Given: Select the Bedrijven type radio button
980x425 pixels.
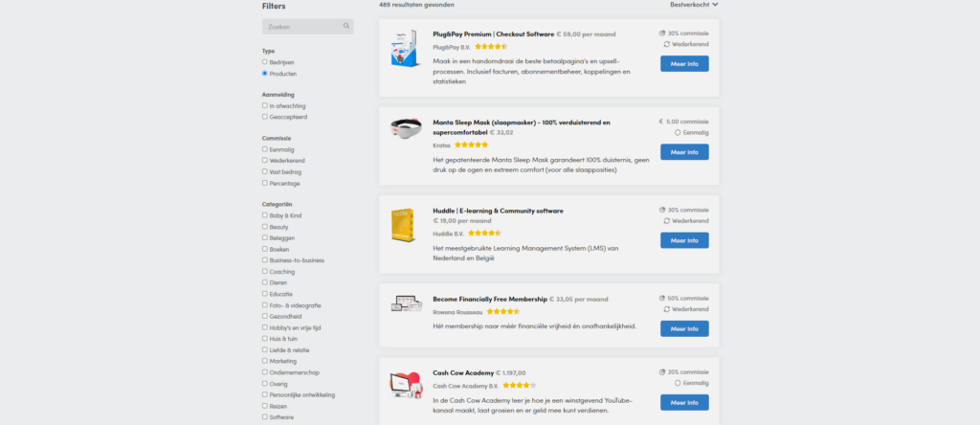Looking at the screenshot, I should 265,62.
